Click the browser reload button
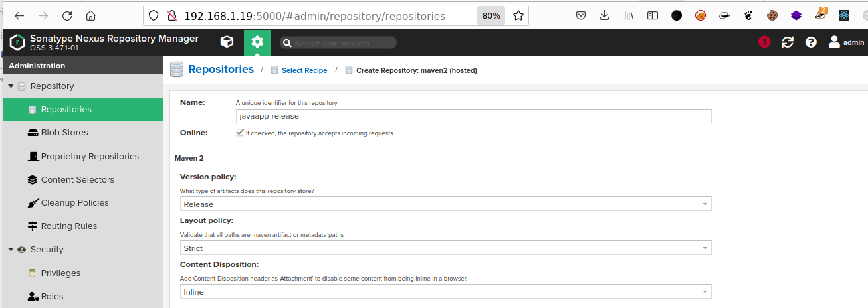The height and width of the screenshot is (308, 868). [x=67, y=15]
